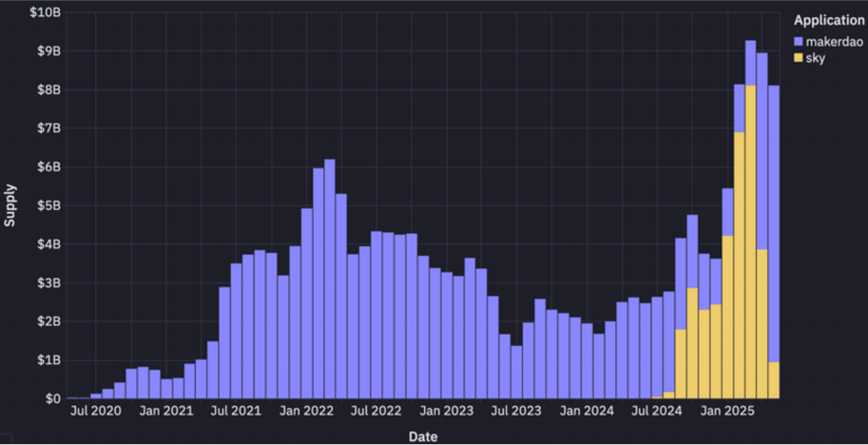Click the Jan 2025 x-axis label
The image size is (868, 445).
click(x=727, y=411)
